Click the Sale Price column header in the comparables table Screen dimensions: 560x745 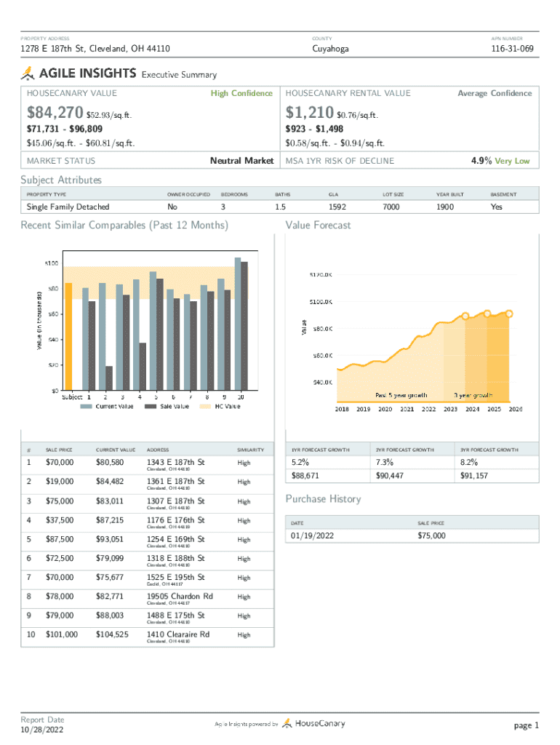click(59, 450)
